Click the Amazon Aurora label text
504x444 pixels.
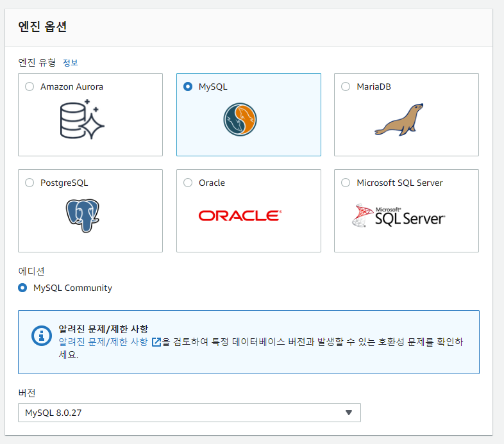[x=72, y=86]
